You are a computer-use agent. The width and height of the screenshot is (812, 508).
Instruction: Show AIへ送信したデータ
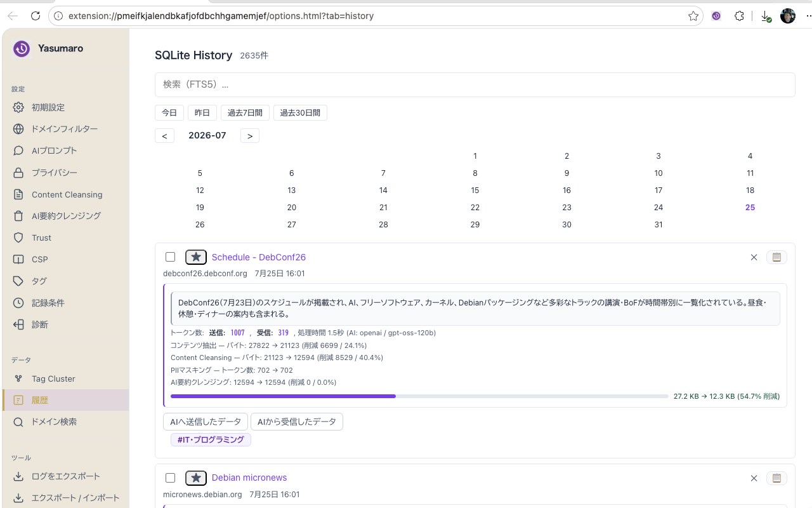(x=206, y=422)
